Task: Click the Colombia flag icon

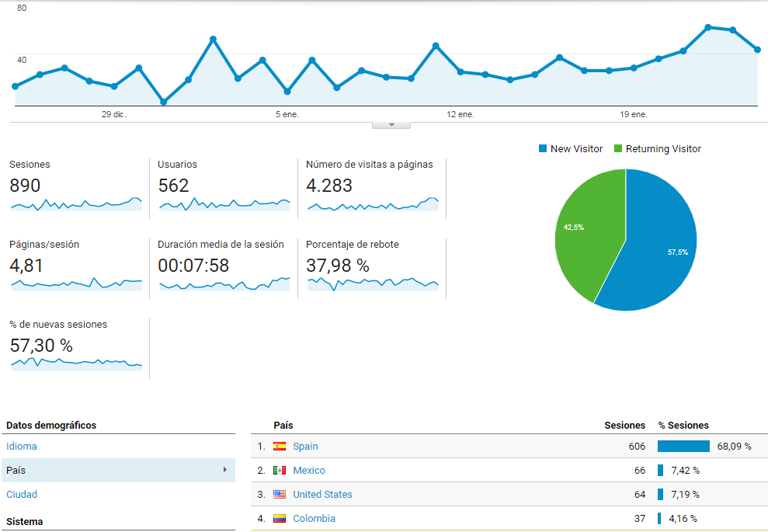Action: (x=280, y=518)
